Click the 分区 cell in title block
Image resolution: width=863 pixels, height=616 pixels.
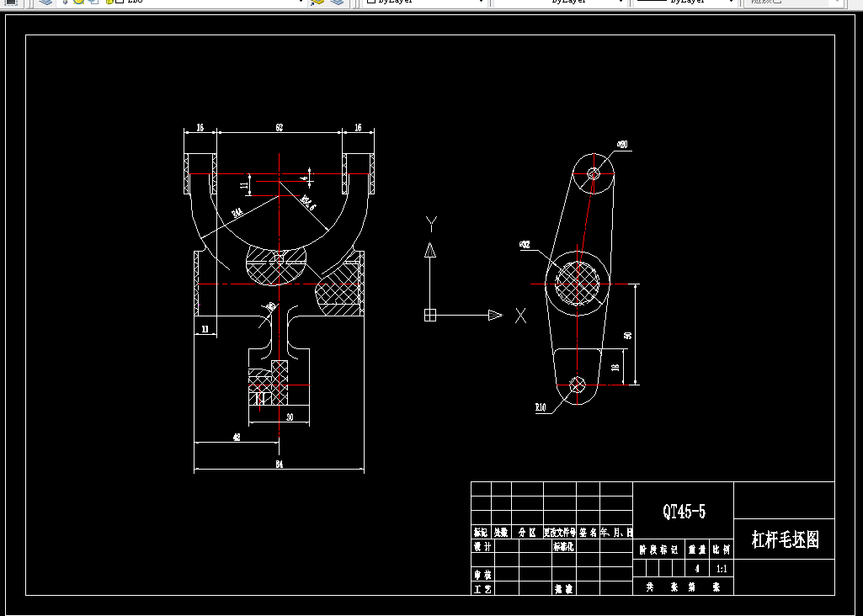(x=527, y=532)
